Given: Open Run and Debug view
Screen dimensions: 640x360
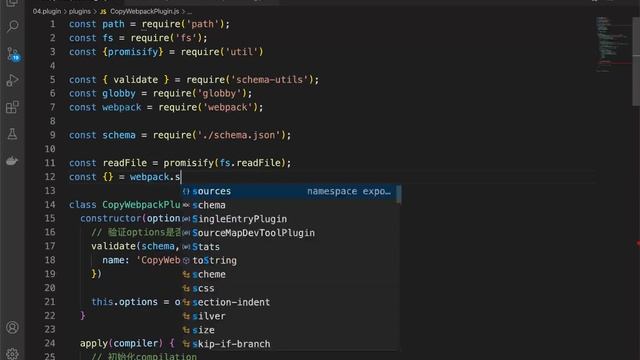Looking at the screenshot, I should pyautogui.click(x=13, y=80).
